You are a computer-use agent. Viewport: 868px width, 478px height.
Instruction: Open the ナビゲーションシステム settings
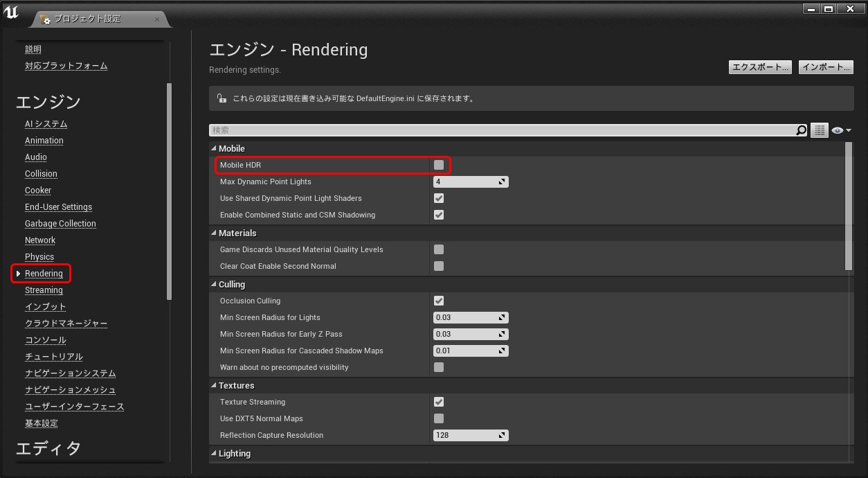71,373
